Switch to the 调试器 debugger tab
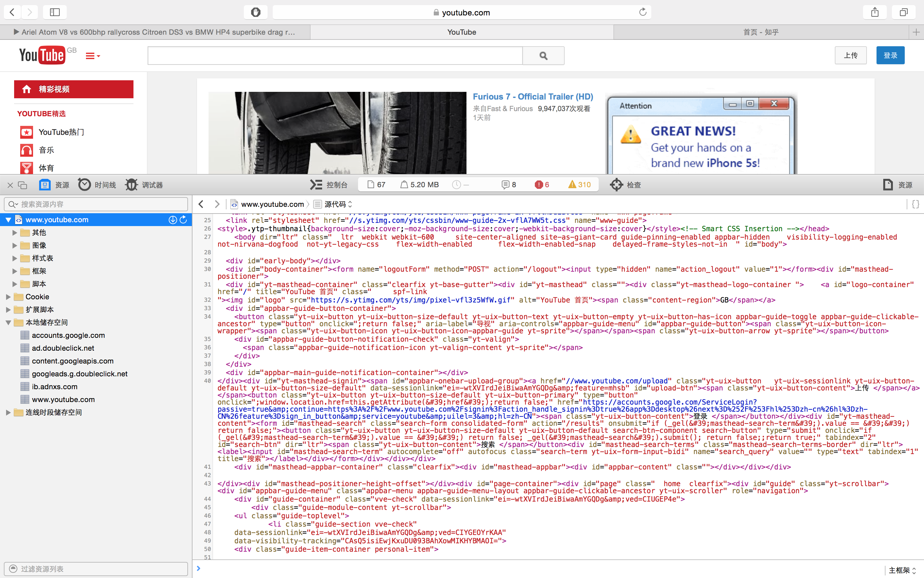Viewport: 924px width, 578px height. (144, 185)
